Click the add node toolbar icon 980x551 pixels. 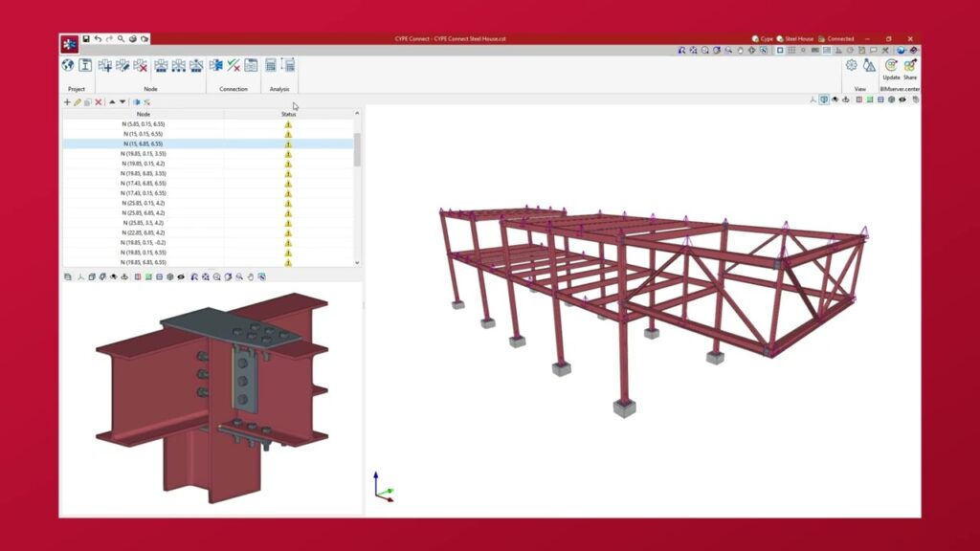coord(104,65)
